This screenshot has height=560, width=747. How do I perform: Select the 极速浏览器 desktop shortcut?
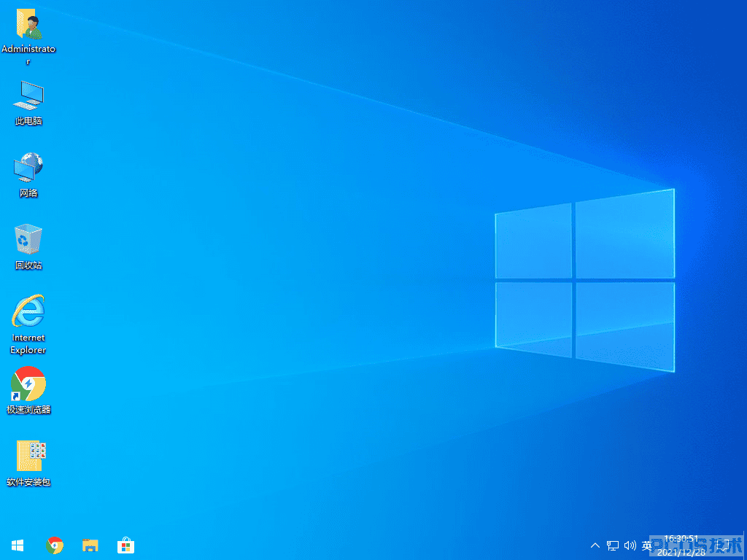pyautogui.click(x=28, y=390)
